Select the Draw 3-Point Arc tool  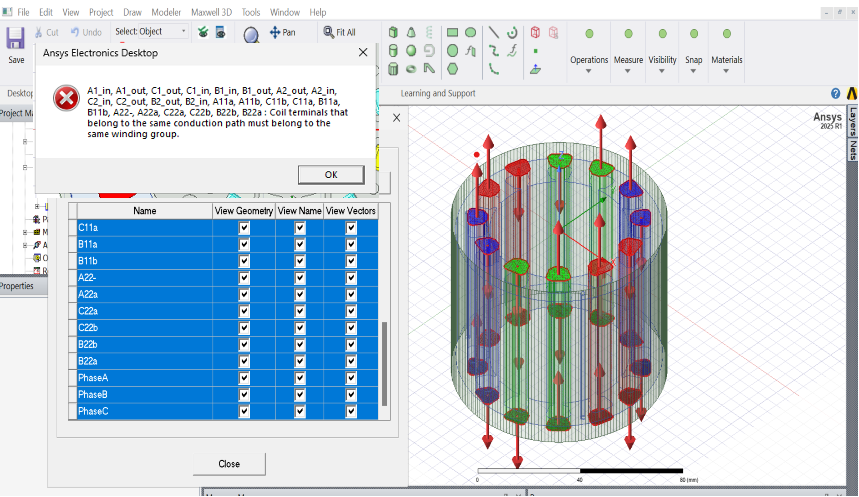[494, 69]
